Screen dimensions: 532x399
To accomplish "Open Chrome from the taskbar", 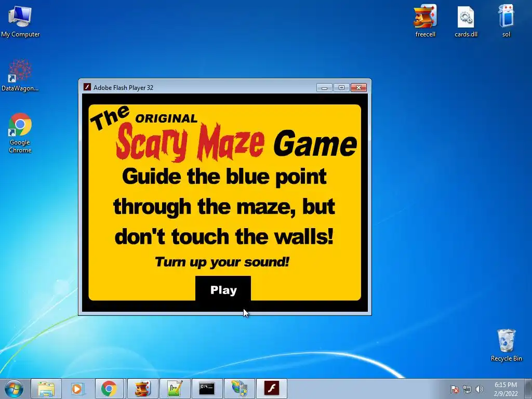I will [x=109, y=389].
